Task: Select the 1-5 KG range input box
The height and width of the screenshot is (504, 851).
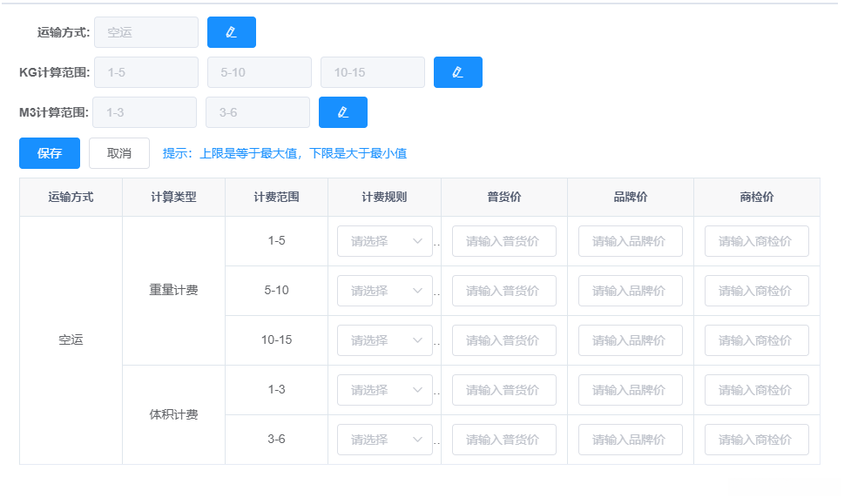Action: click(x=145, y=72)
